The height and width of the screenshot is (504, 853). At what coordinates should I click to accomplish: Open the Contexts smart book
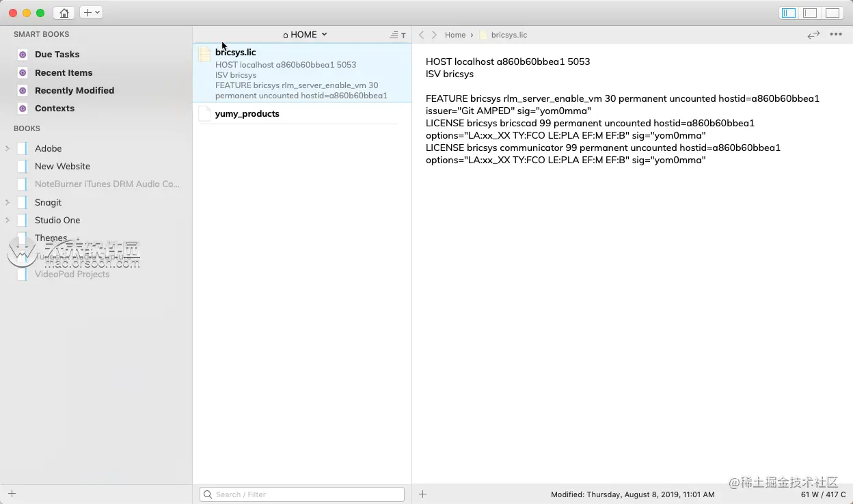click(x=55, y=109)
